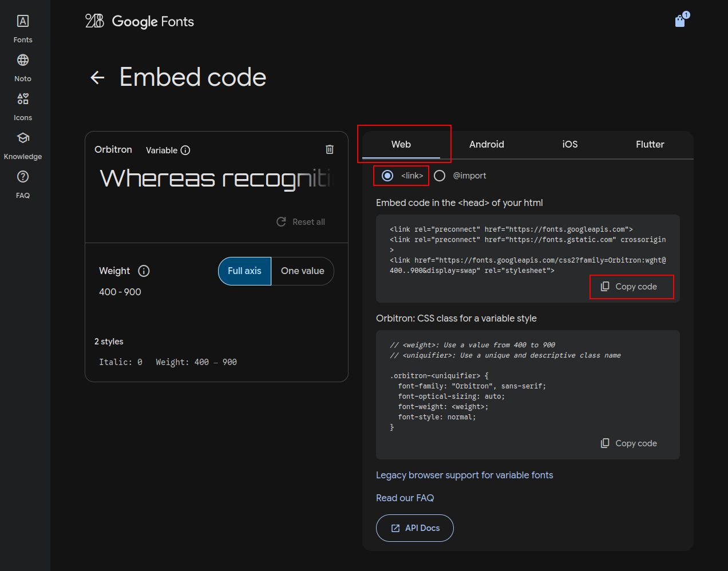Click the font-family Orbitron code line
This screenshot has height=571, width=728.
pyautogui.click(x=472, y=386)
